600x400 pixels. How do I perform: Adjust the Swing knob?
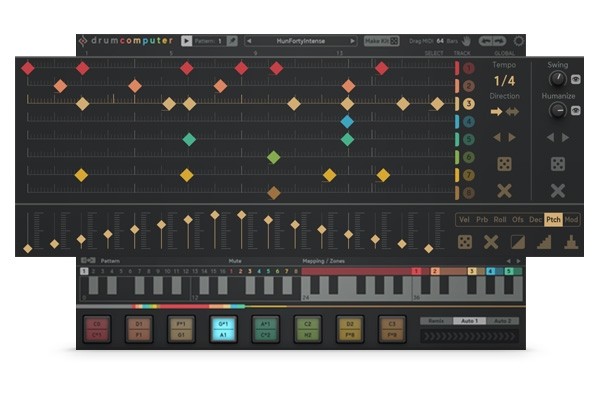[x=558, y=79]
